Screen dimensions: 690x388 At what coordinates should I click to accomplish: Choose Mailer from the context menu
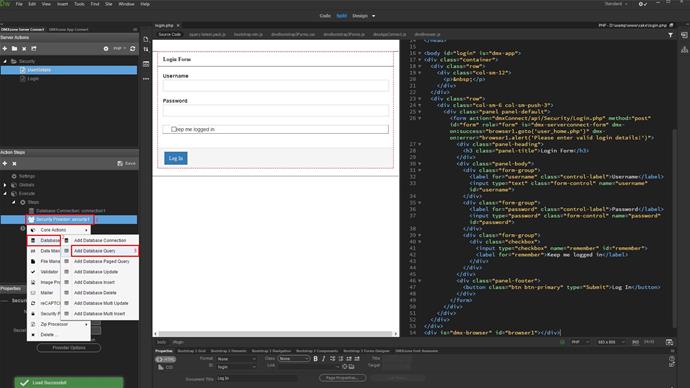[44, 293]
